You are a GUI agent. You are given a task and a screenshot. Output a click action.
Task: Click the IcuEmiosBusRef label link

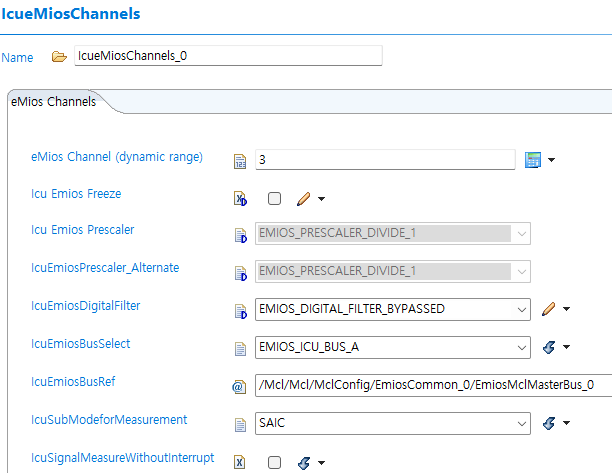tap(72, 381)
